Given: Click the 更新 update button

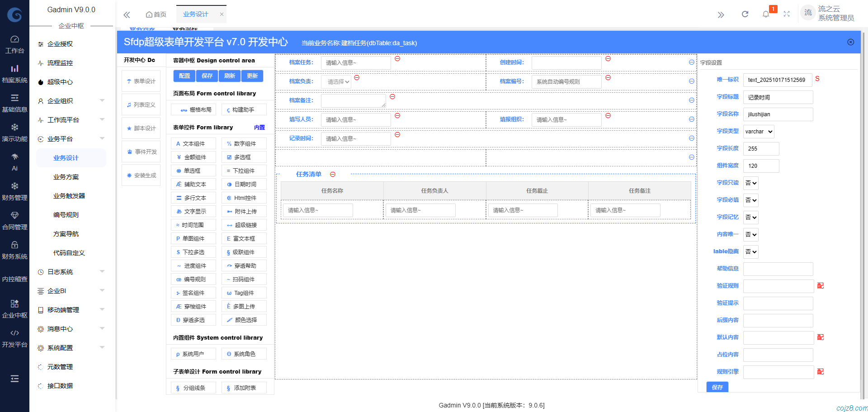Looking at the screenshot, I should 252,76.
